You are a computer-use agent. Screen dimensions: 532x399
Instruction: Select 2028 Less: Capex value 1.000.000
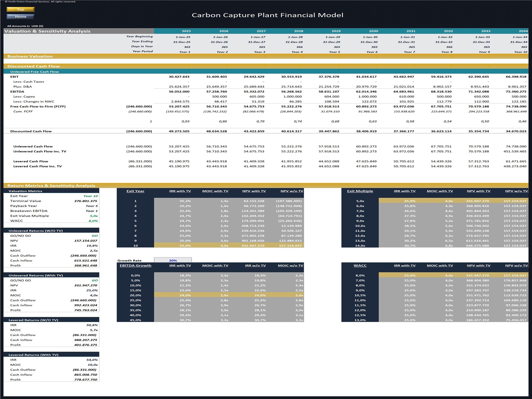[x=293, y=97]
